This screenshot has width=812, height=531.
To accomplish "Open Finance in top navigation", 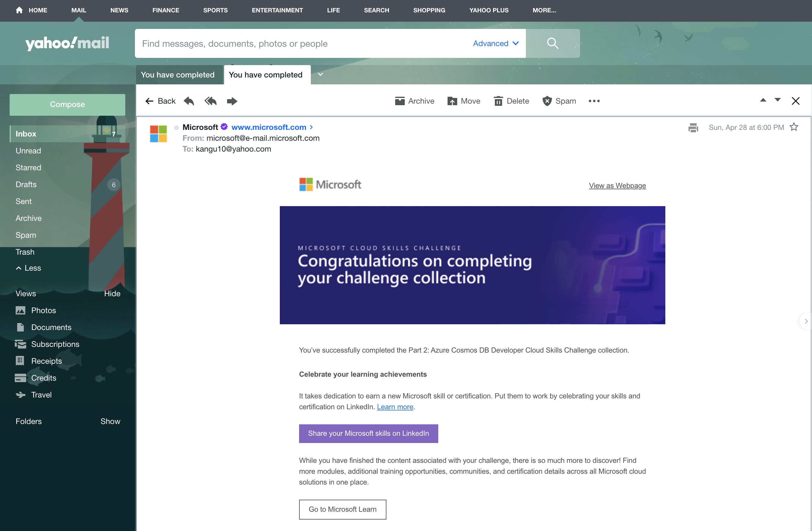I will tap(165, 10).
